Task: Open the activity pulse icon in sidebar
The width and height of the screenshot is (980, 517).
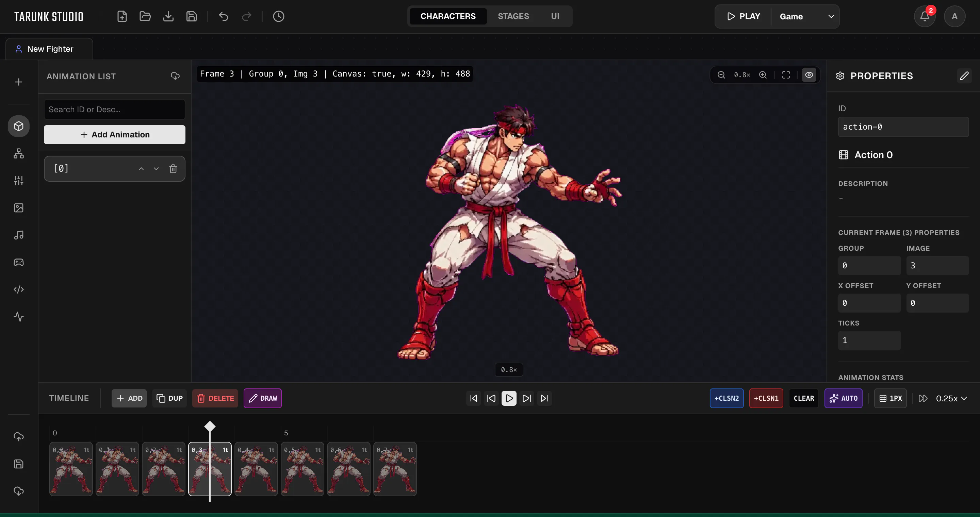Action: (19, 317)
